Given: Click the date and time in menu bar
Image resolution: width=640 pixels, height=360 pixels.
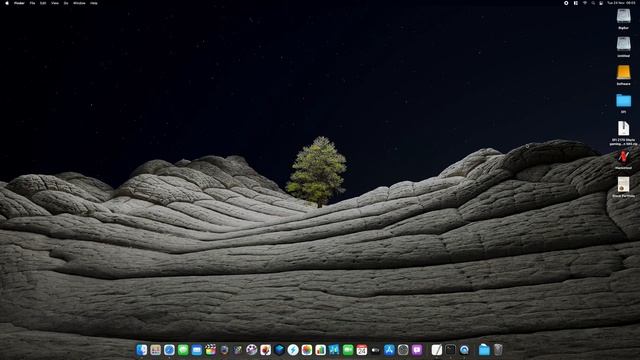Looking at the screenshot, I should pos(621,3).
